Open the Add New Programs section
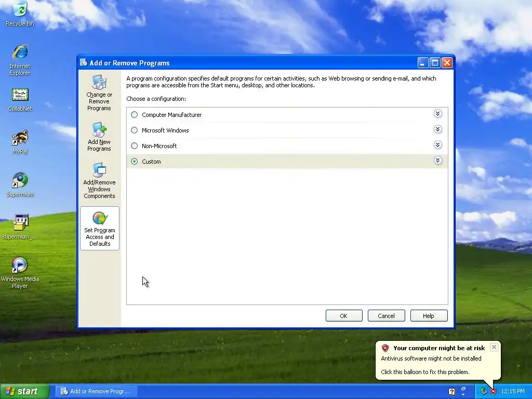 click(x=99, y=137)
